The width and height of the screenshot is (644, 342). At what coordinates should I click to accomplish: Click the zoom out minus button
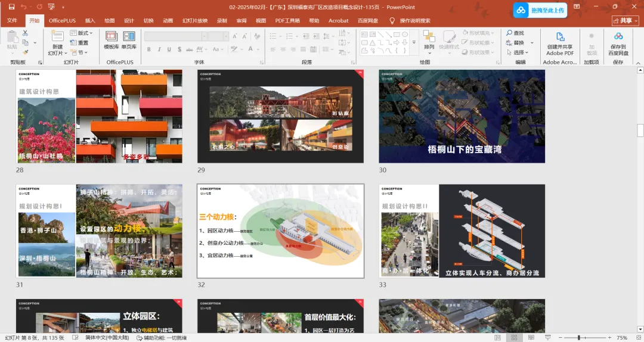coord(559,338)
